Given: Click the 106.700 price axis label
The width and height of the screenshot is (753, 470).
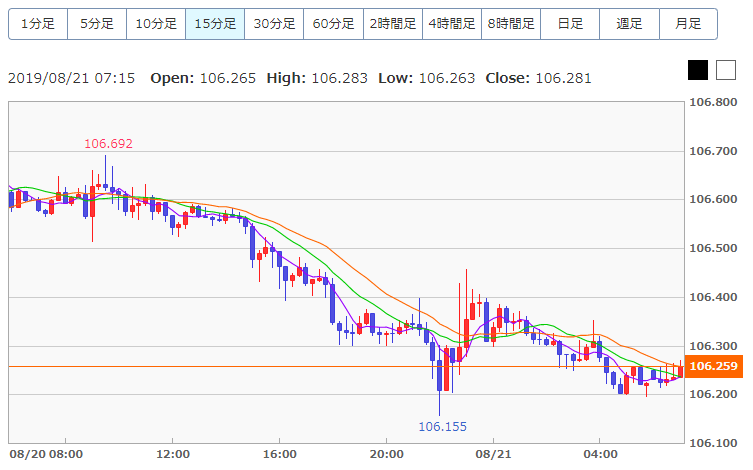Looking at the screenshot, I should coord(713,151).
